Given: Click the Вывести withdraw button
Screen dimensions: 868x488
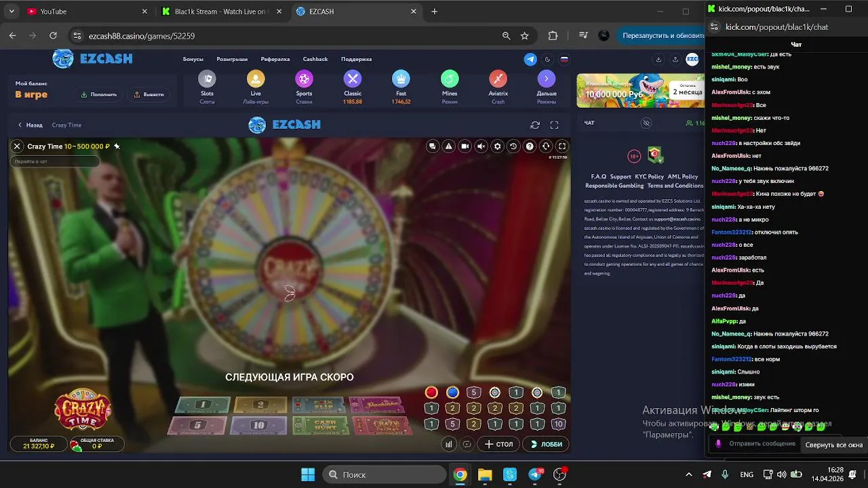Looking at the screenshot, I should tap(149, 94).
